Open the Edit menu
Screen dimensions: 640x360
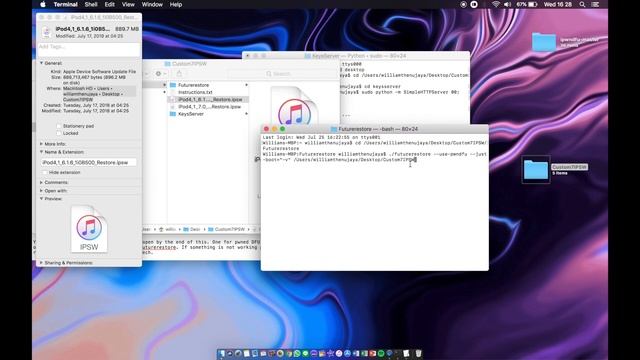[109, 4]
